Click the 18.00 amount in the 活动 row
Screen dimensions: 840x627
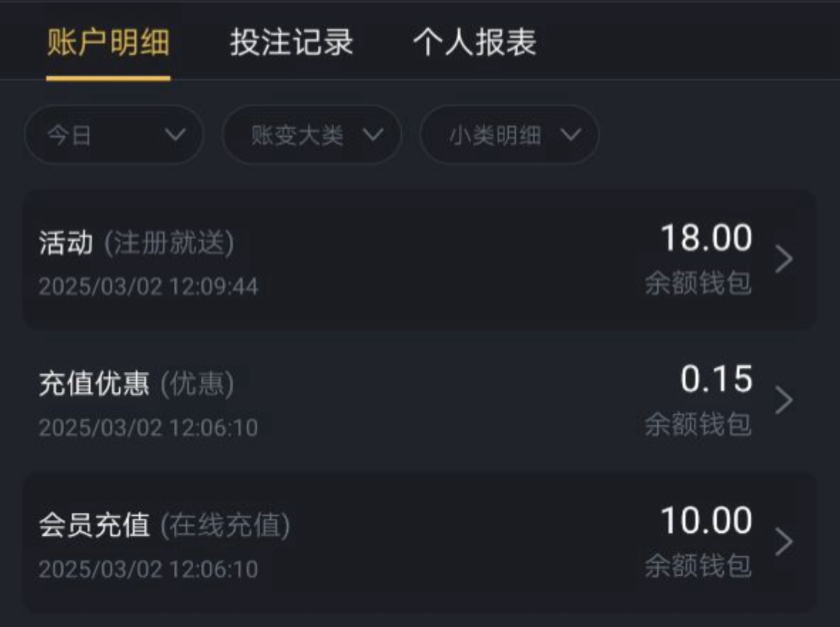pyautogui.click(x=706, y=238)
